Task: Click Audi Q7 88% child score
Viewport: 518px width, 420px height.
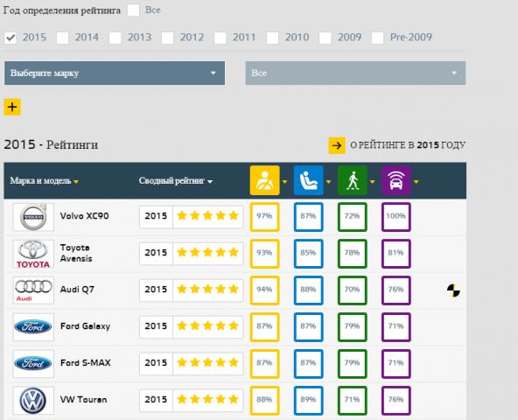Action: point(309,290)
